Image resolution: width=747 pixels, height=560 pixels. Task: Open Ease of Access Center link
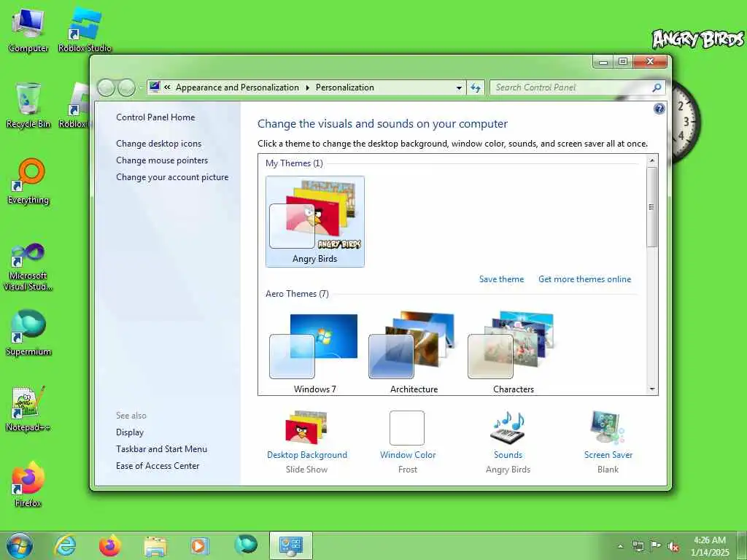click(158, 466)
